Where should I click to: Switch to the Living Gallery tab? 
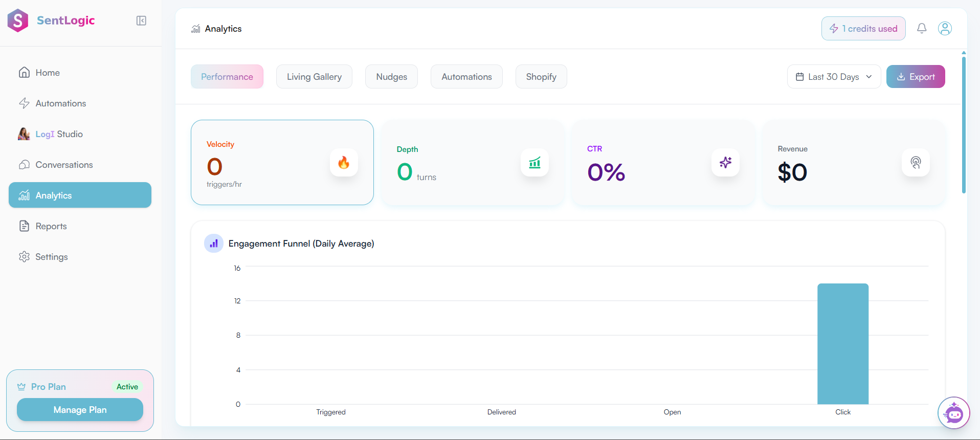(314, 77)
